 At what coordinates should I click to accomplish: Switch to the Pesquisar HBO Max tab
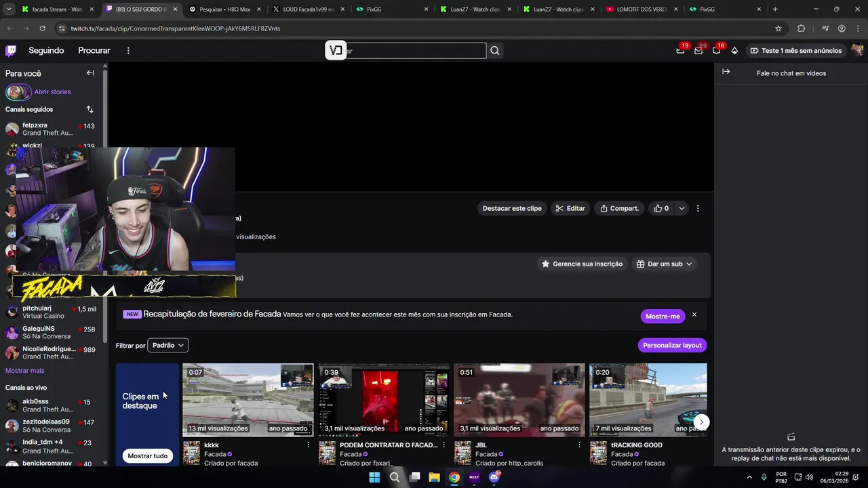point(224,9)
